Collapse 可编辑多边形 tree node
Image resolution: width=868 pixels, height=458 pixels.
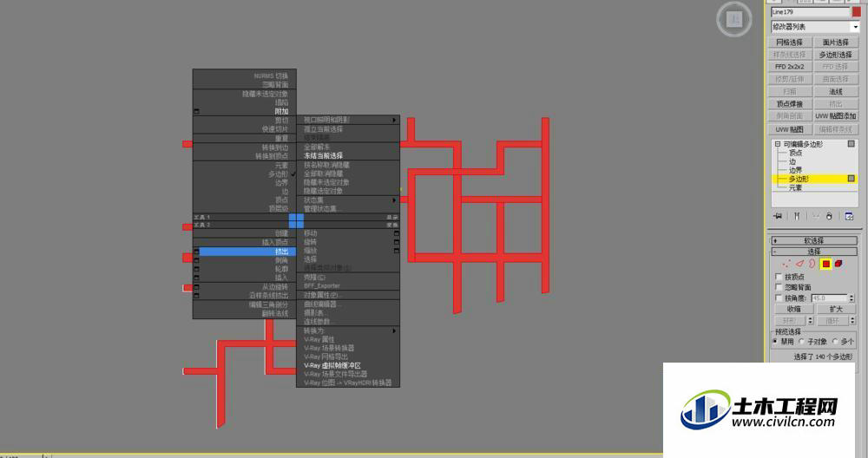pos(778,144)
